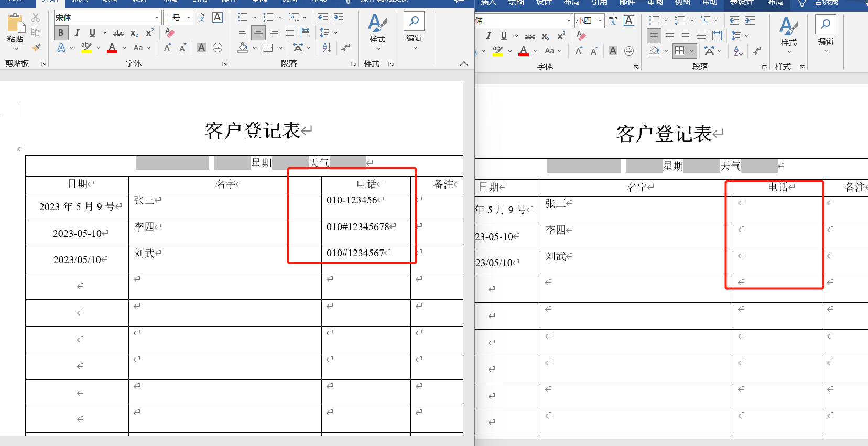The image size is (868, 446).
Task: Click multilevel list icon in left window
Action: pos(295,17)
